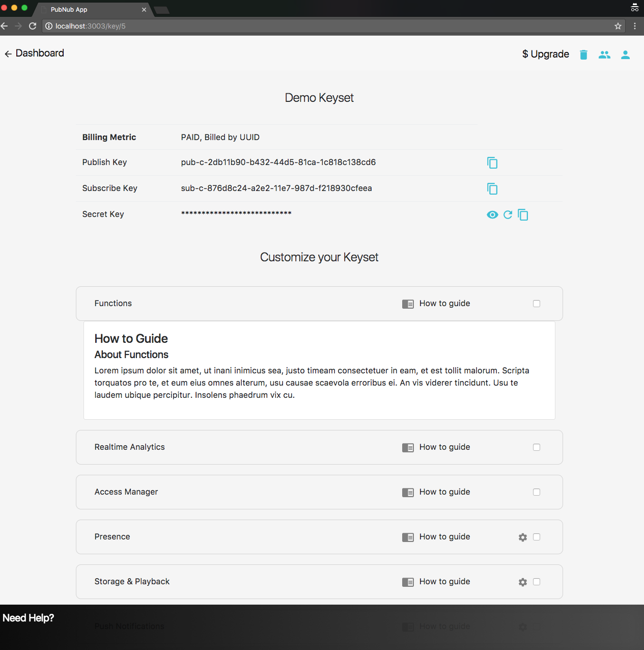Focus the address bar showing localhost:3003/key/5

click(334, 26)
